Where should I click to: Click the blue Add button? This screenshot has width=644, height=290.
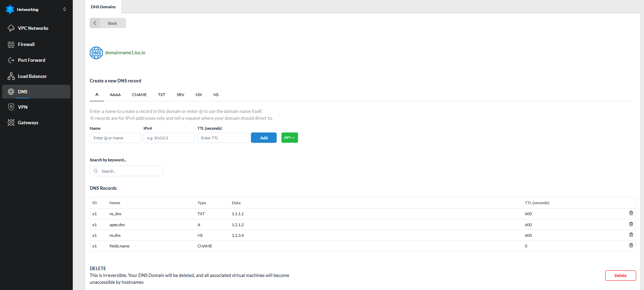264,138
